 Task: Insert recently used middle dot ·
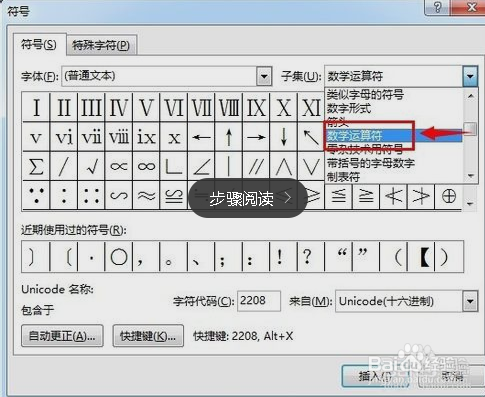(91, 257)
